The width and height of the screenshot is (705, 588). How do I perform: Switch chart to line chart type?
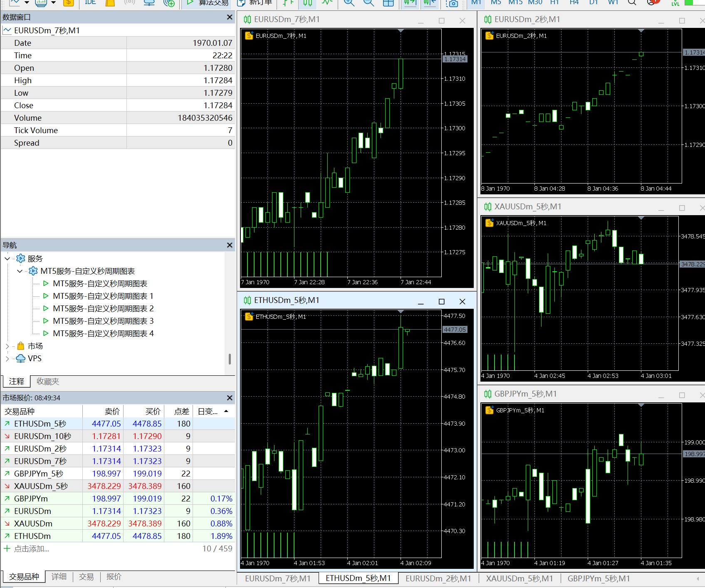(327, 3)
